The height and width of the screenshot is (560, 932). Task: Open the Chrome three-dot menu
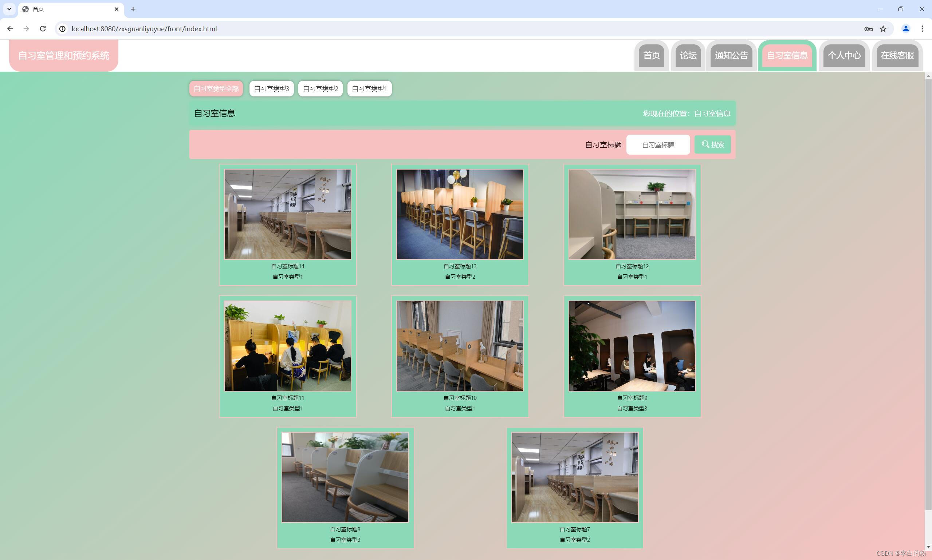click(x=922, y=29)
